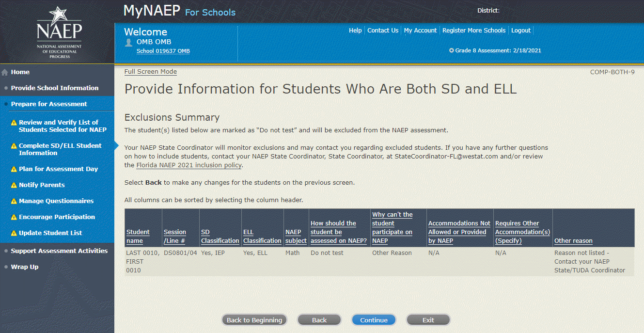Sort the table by Student name column
Image resolution: width=644 pixels, height=333 pixels.
coord(138,236)
